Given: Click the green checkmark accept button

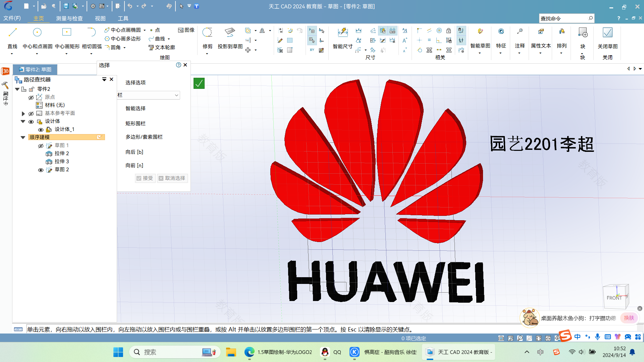Looking at the screenshot, I should [199, 83].
